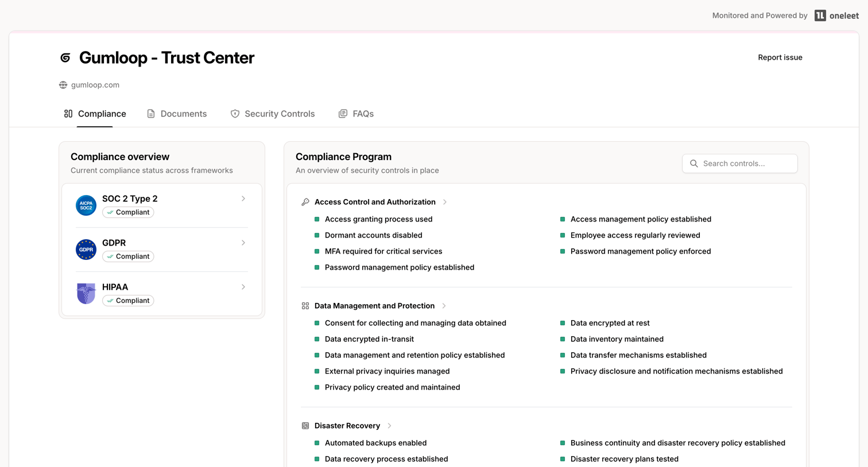Open Data Management and Protection chevron

pos(444,306)
